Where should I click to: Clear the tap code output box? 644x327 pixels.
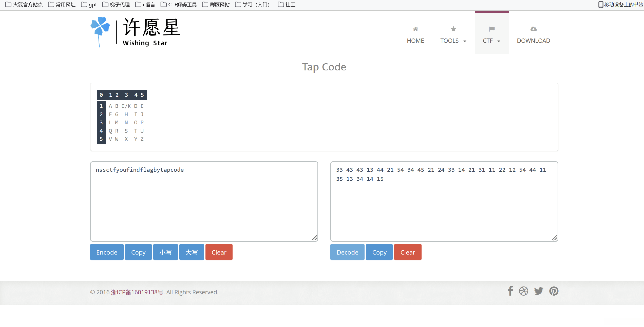tap(408, 252)
